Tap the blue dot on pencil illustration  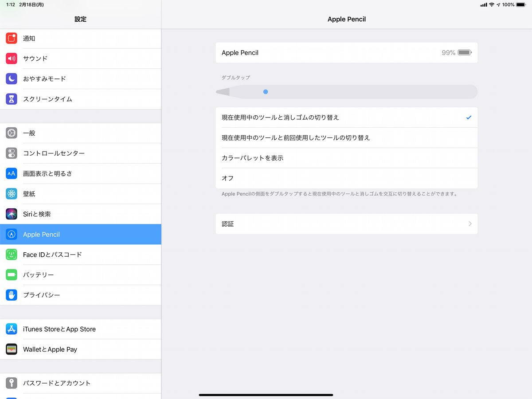[x=266, y=92]
